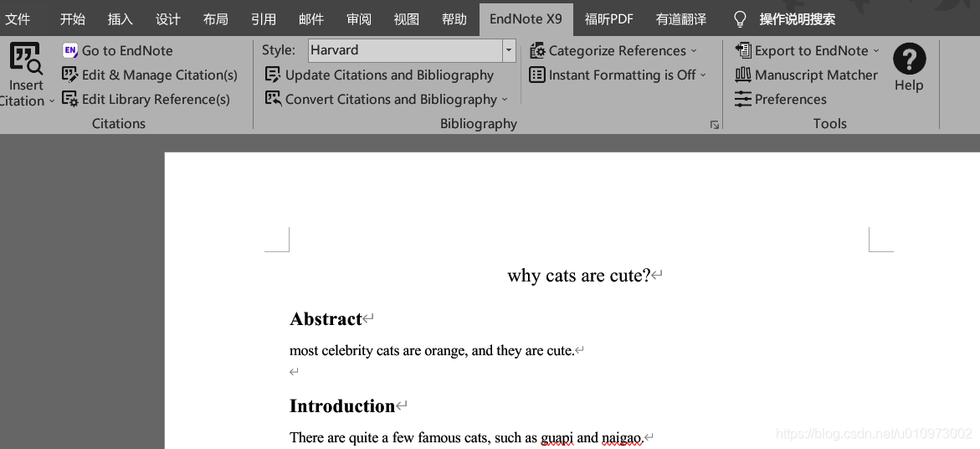The height and width of the screenshot is (449, 980).
Task: Switch to the 开始 tab
Action: click(73, 19)
